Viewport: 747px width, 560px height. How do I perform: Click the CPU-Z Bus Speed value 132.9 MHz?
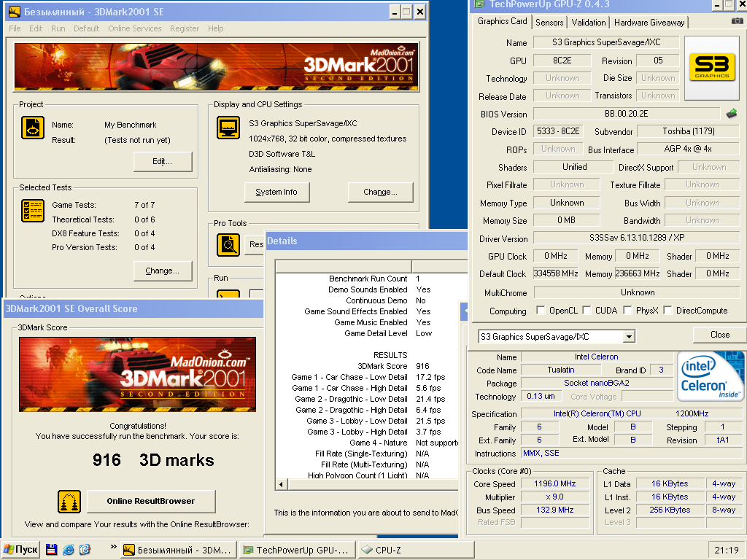click(x=554, y=510)
